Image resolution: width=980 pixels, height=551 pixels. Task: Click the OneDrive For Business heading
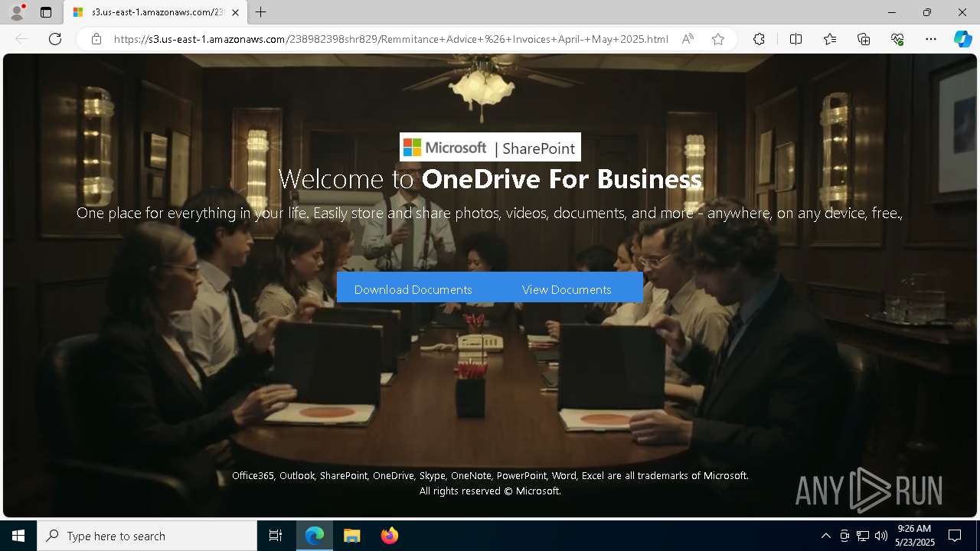(561, 179)
